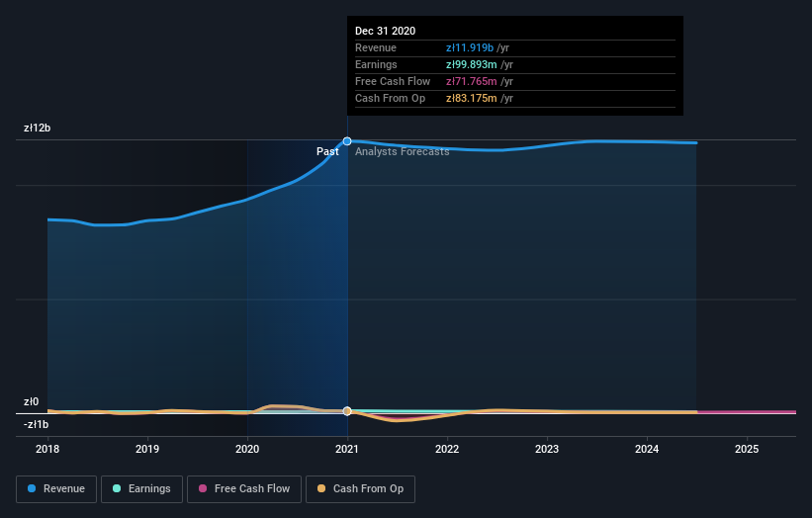This screenshot has width=812, height=518.
Task: Toggle the Cash From Op legend button
Action: tap(360, 489)
